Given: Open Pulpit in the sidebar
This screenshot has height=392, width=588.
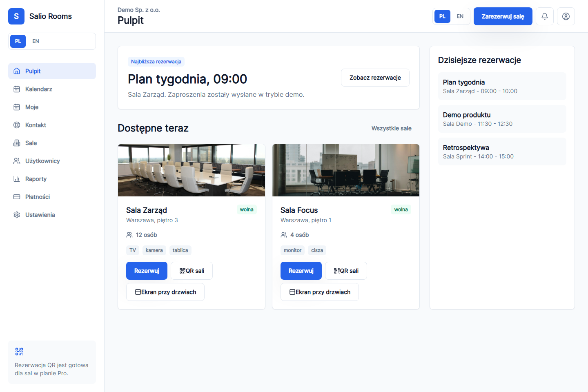Looking at the screenshot, I should point(52,71).
